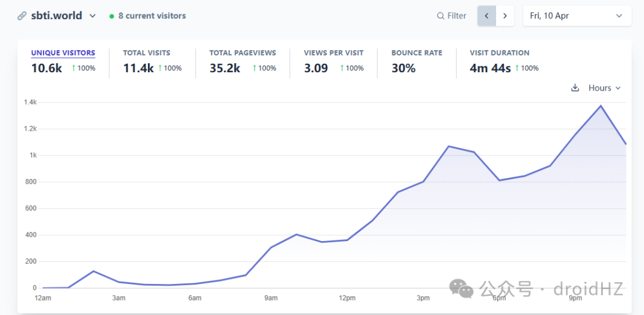
Task: Click the magnifier Filter icon
Action: coord(440,16)
